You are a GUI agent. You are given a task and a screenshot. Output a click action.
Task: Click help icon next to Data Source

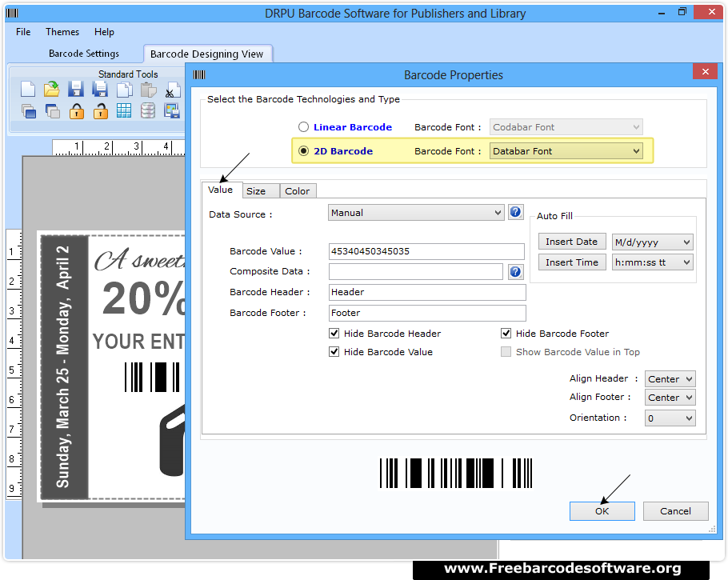click(x=515, y=212)
